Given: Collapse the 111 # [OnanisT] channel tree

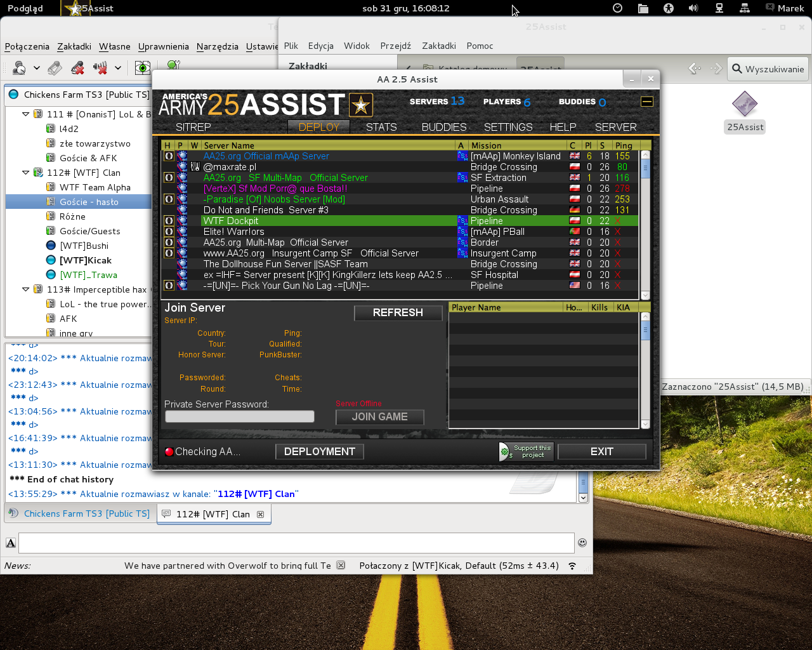Looking at the screenshot, I should (x=26, y=114).
